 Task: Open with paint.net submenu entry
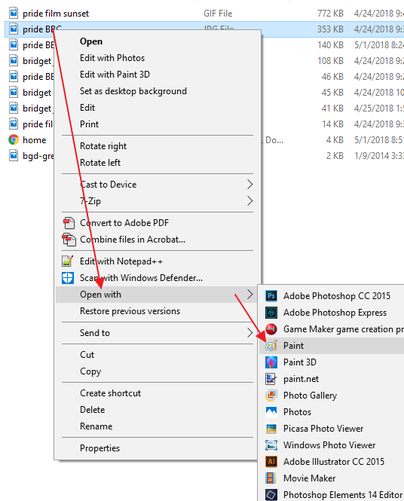pos(301,379)
